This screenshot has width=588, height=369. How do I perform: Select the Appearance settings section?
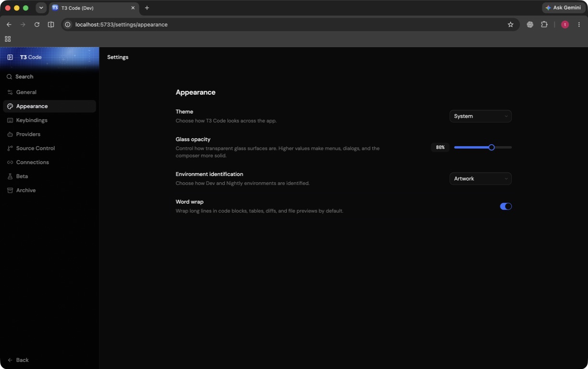point(49,106)
